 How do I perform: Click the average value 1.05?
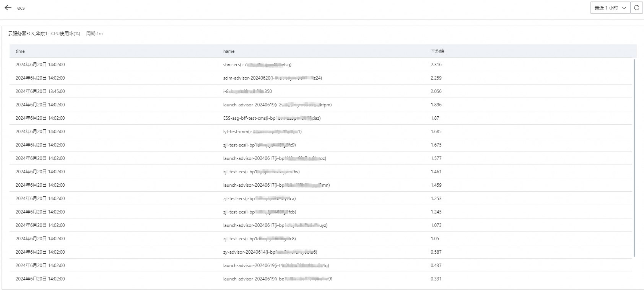(435, 239)
